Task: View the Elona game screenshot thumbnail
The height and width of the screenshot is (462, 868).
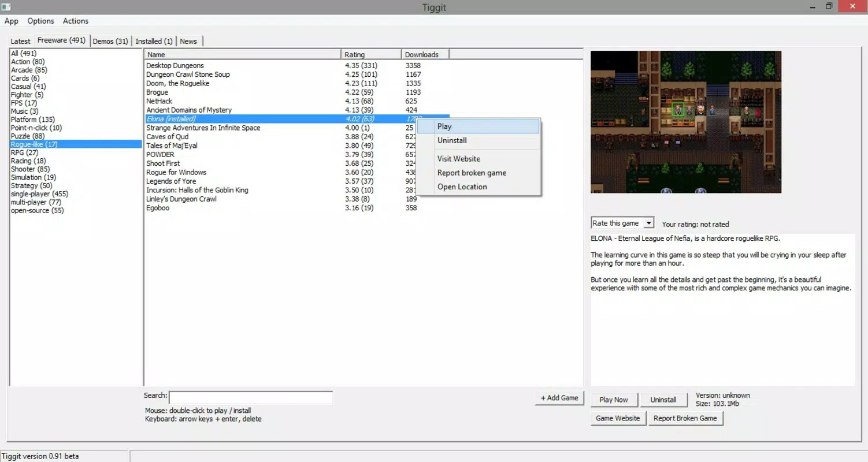Action: (x=686, y=122)
